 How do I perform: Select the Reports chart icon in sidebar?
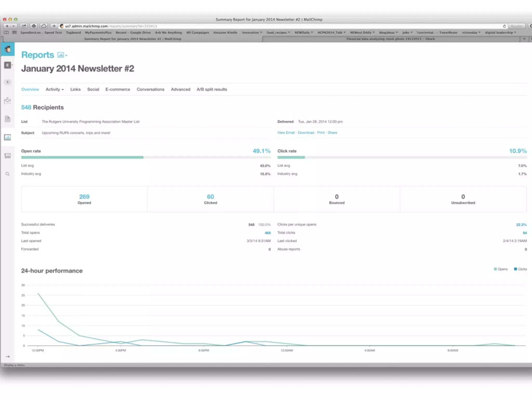coord(8,137)
